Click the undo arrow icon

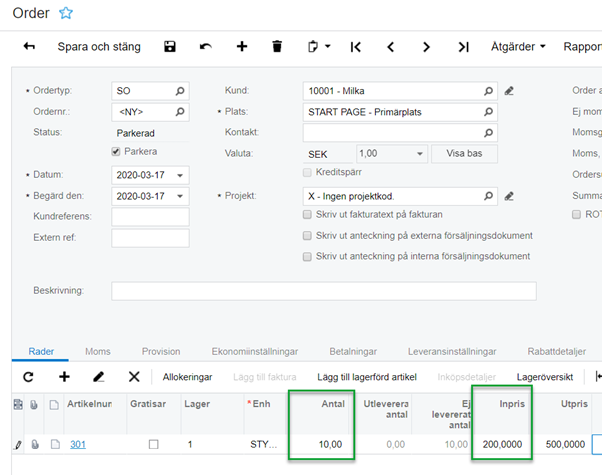coord(206,47)
